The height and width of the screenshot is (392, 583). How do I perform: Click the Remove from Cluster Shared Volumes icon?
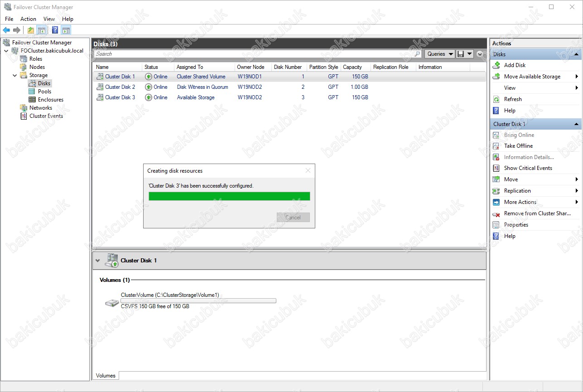point(496,213)
